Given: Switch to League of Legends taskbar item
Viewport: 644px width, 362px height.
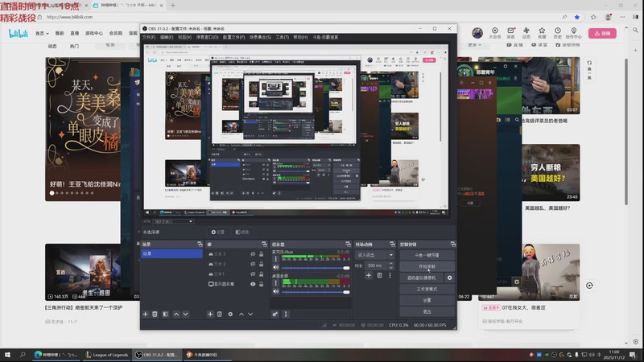Looking at the screenshot, I should tap(107, 355).
